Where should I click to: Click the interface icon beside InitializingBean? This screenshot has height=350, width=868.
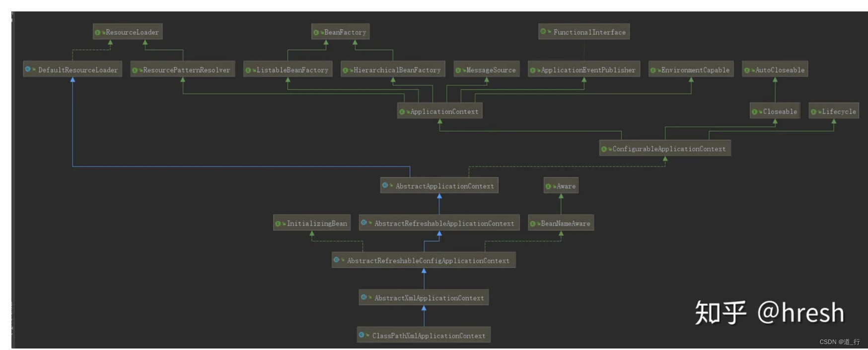(x=278, y=223)
